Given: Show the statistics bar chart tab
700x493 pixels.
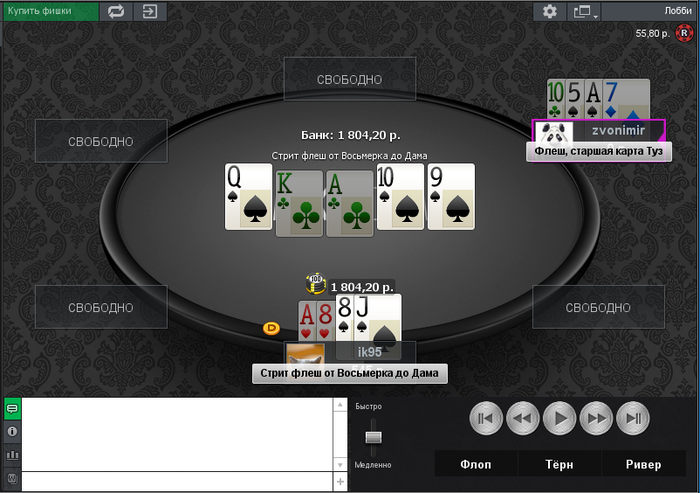Looking at the screenshot, I should coord(12,455).
